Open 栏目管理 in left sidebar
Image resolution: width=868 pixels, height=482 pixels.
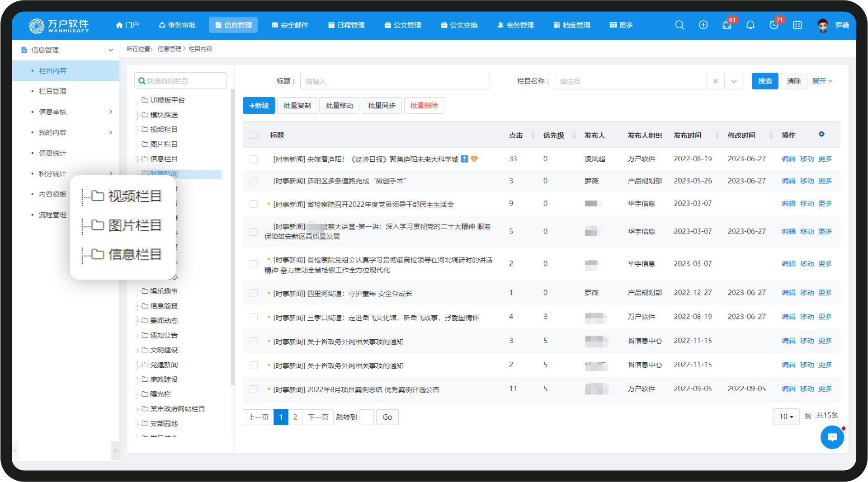click(52, 91)
